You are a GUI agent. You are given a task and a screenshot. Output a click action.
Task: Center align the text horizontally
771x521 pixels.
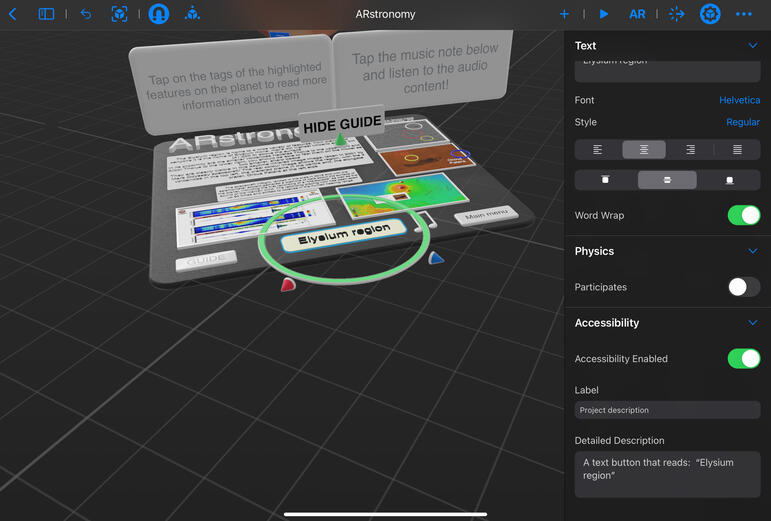click(x=644, y=149)
